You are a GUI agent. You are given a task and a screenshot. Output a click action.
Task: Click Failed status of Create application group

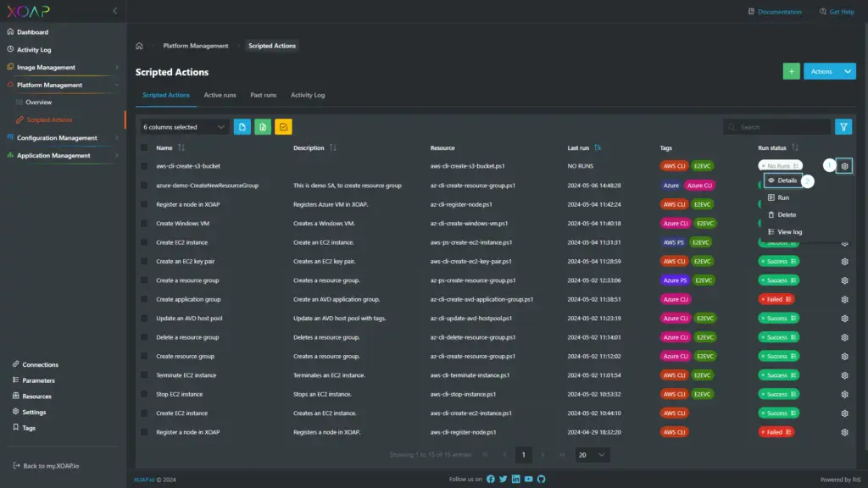(776, 299)
